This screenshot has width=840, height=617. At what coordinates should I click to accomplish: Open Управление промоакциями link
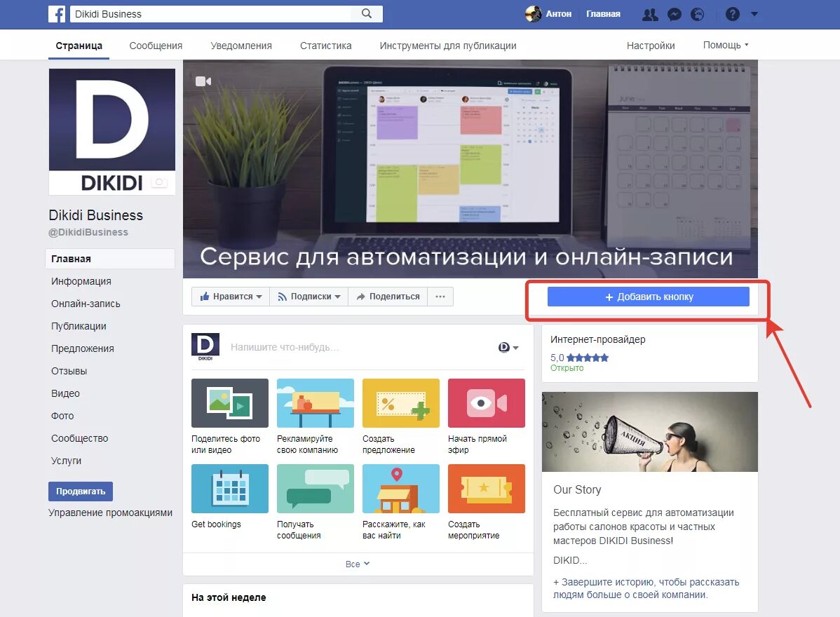[110, 513]
